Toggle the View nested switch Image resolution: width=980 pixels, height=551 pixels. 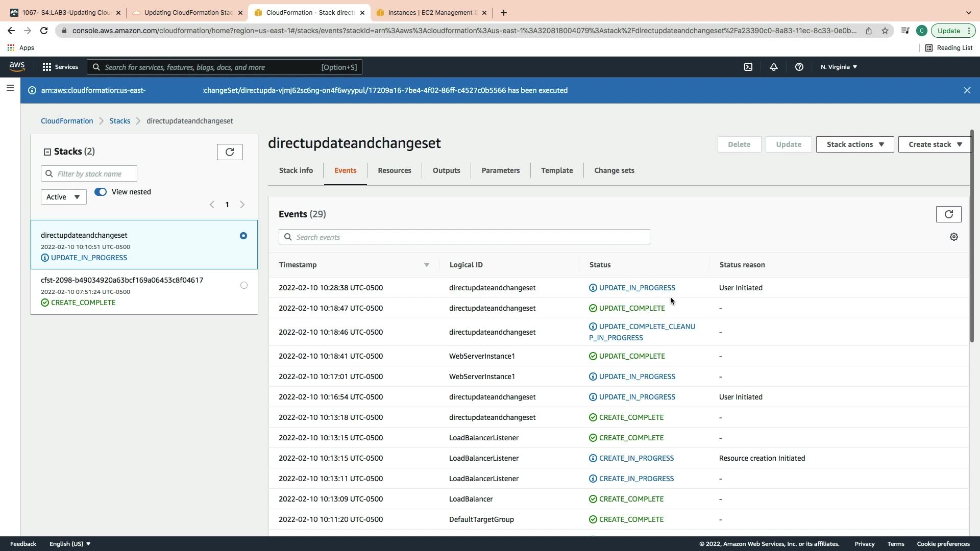(101, 192)
